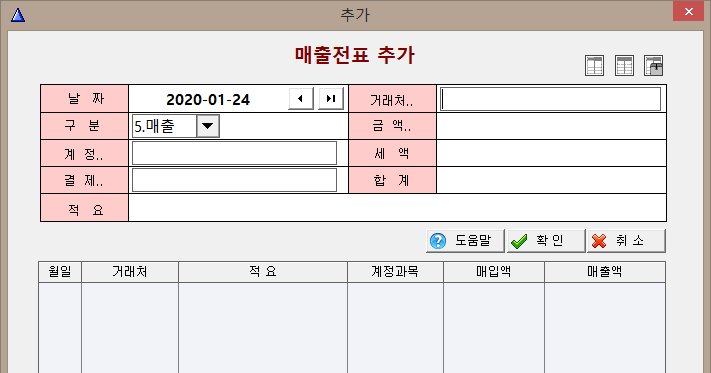Click the 매입액 column header

493,272
